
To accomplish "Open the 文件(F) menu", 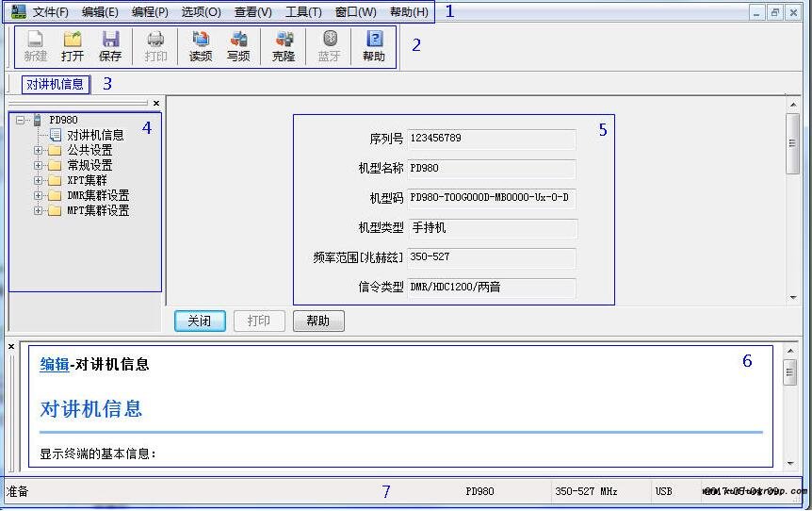I will [50, 12].
